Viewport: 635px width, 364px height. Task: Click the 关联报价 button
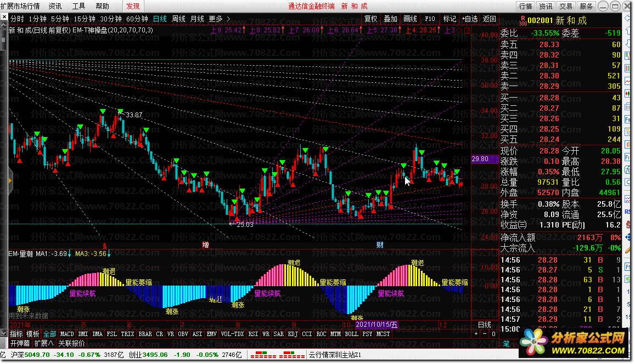click(x=72, y=343)
